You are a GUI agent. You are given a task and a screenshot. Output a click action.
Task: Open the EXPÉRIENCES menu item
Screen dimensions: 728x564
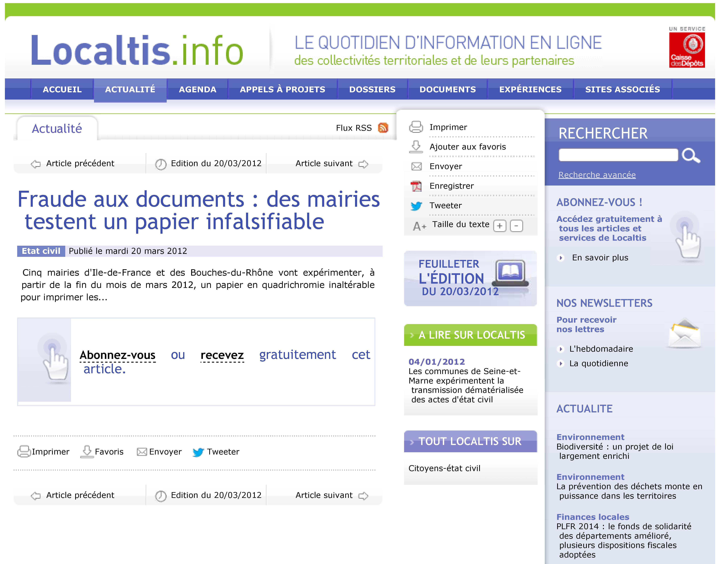pos(530,89)
